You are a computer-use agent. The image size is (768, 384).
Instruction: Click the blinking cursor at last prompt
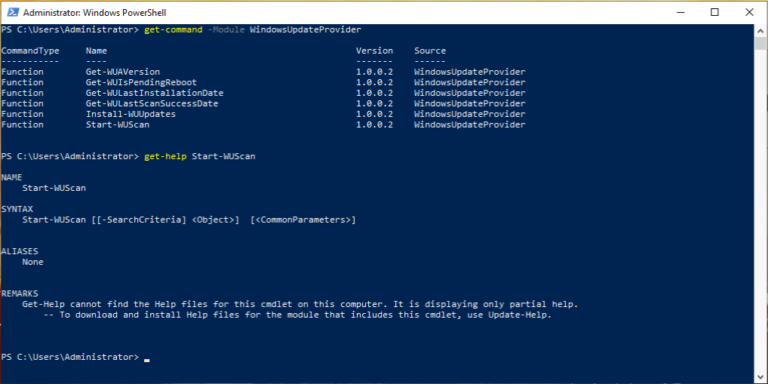tap(147, 360)
